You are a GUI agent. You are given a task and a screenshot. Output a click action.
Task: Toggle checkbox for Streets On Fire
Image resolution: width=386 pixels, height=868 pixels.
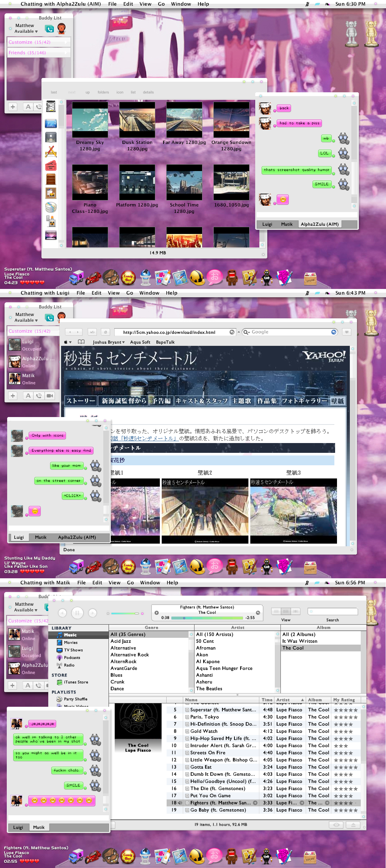pos(187,753)
